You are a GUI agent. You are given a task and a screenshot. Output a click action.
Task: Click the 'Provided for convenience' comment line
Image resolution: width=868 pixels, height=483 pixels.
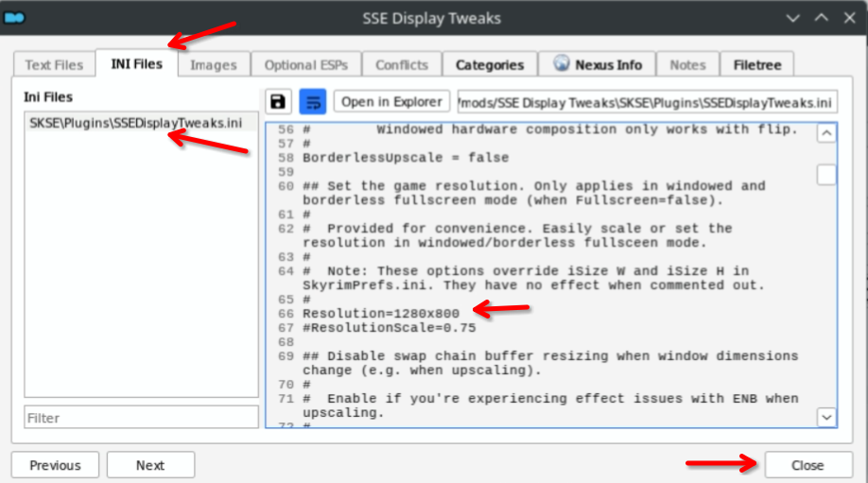click(x=517, y=235)
